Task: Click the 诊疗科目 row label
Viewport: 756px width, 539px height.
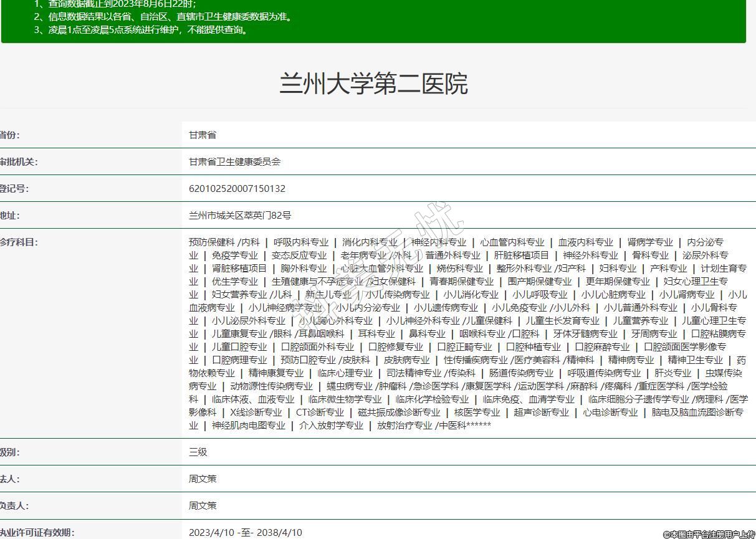Action: click(x=19, y=242)
